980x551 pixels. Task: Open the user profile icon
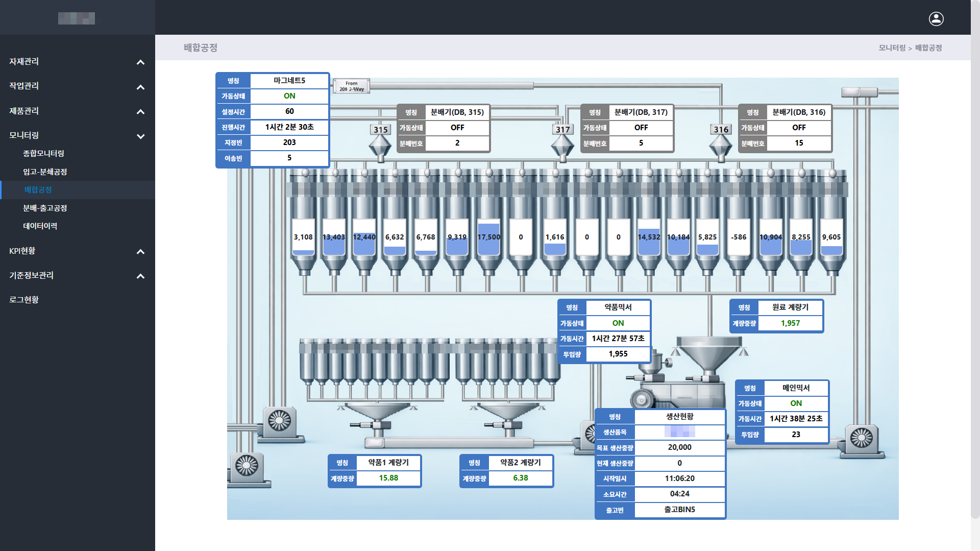tap(936, 19)
